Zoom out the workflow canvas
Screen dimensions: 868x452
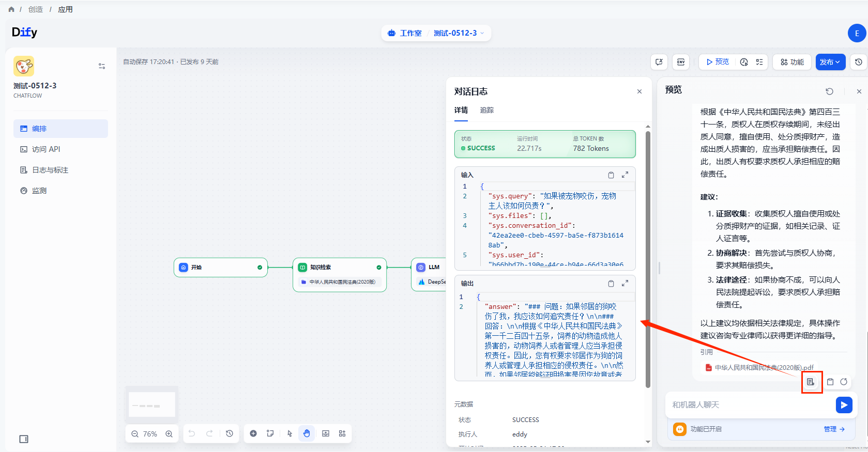135,434
